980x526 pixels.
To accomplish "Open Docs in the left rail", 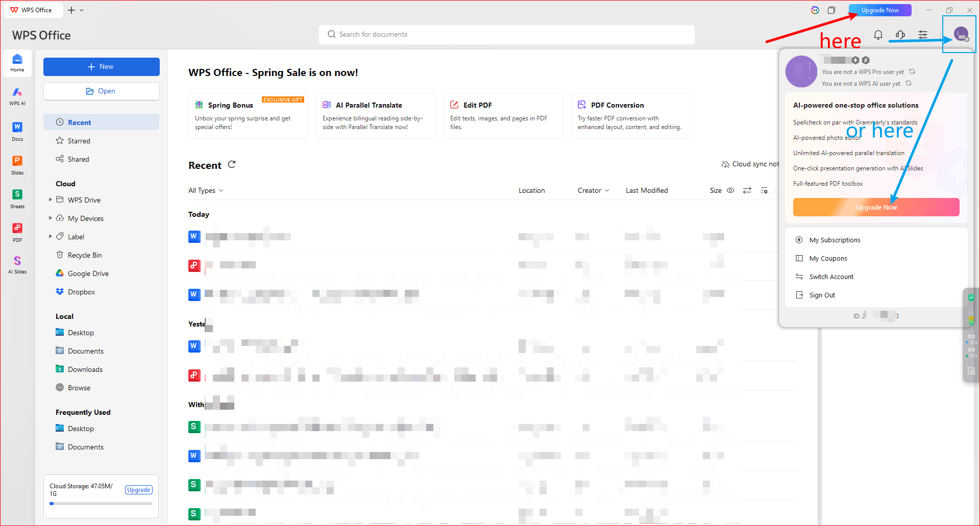I will (x=17, y=131).
